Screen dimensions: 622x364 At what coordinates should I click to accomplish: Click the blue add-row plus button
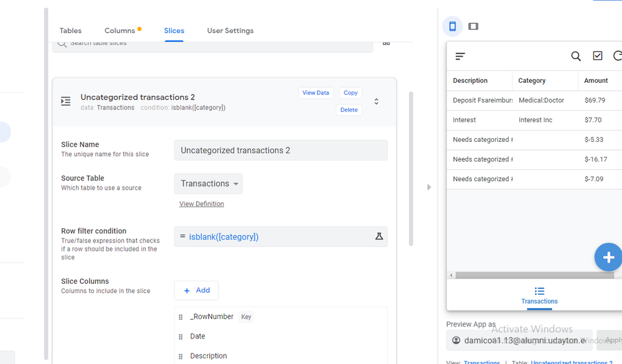(x=608, y=257)
